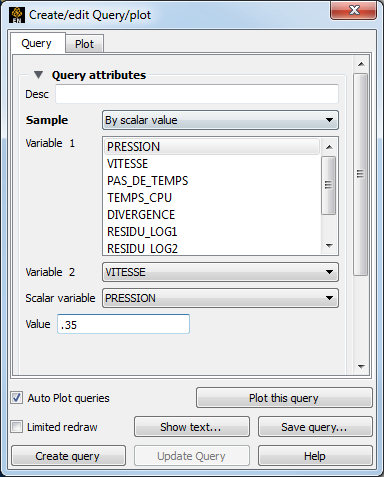
Task: Select TEMPS_CPU in Variable 1 list
Action: (x=212, y=198)
